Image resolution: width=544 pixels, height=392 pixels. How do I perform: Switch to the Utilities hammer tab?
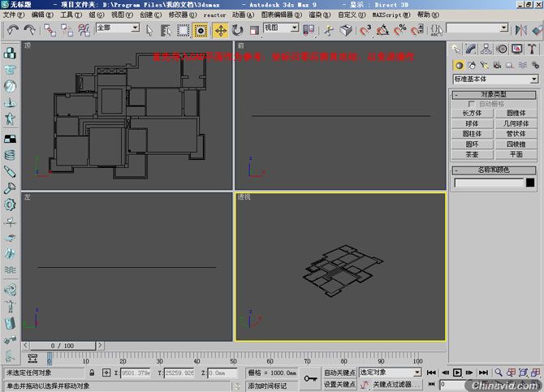tap(532, 49)
